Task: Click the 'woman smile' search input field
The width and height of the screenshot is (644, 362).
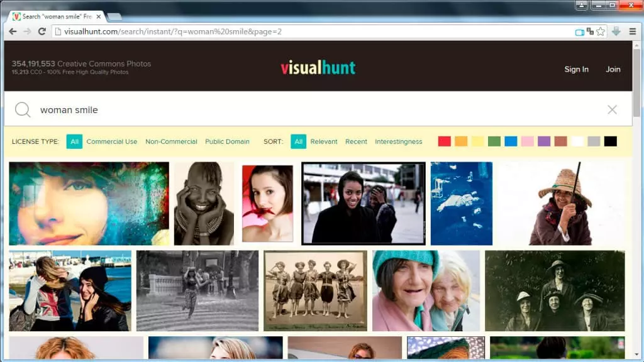Action: point(314,110)
